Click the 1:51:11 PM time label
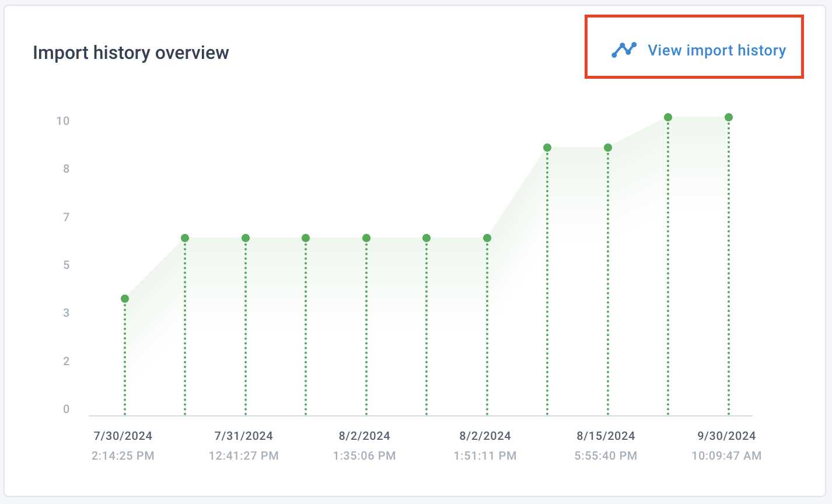 [485, 456]
